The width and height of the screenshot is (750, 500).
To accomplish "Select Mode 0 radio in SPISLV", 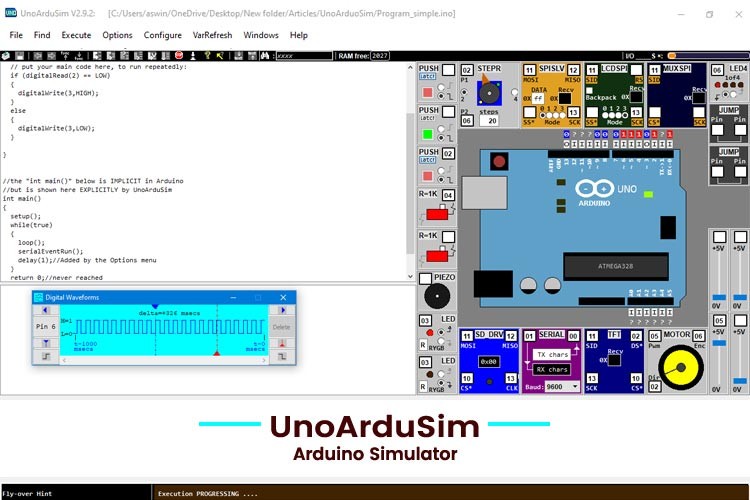I will [542, 115].
